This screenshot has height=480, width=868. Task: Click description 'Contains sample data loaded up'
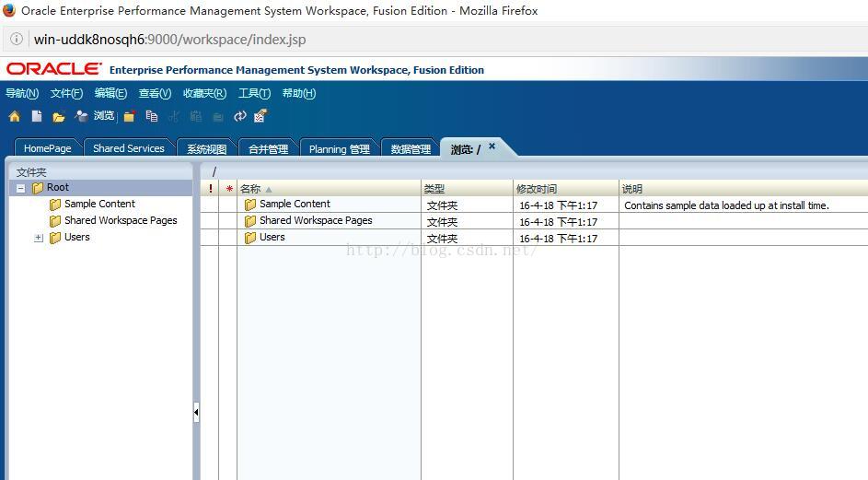point(727,205)
